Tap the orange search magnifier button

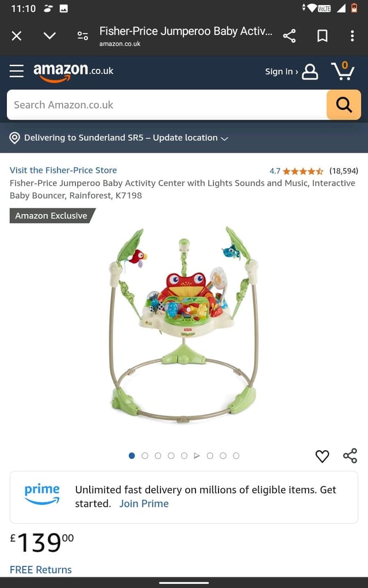(x=344, y=105)
